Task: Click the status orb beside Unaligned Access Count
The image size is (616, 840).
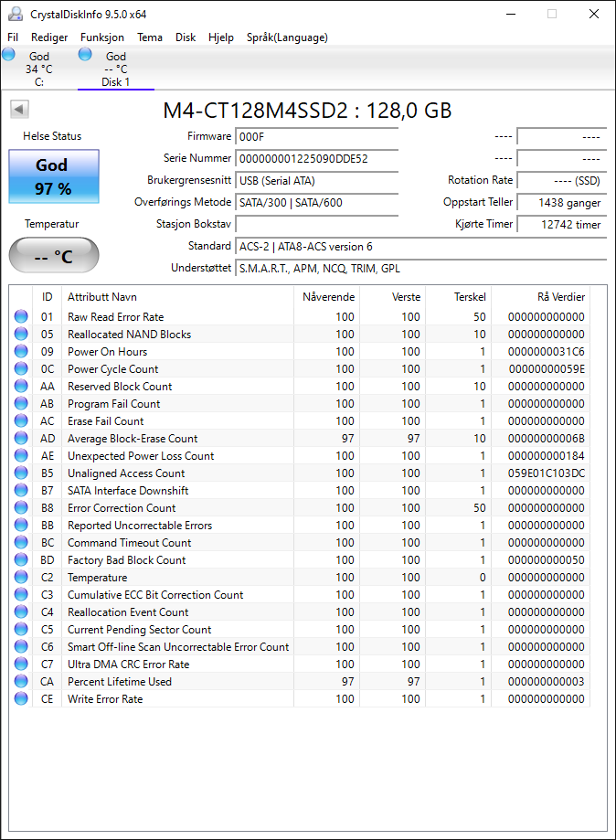Action: tap(21, 473)
